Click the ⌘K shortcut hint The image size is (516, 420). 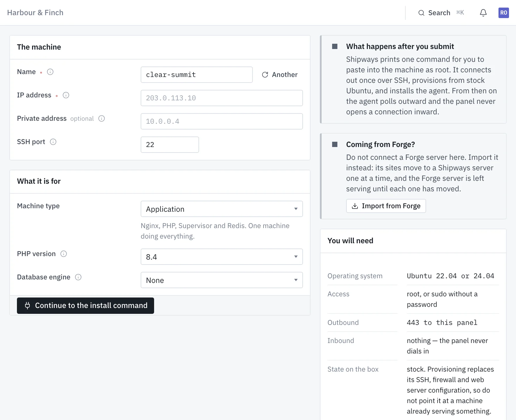click(460, 13)
